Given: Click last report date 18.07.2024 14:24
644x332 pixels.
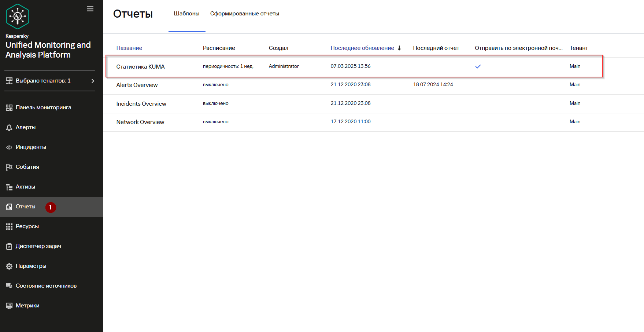Looking at the screenshot, I should click(433, 85).
